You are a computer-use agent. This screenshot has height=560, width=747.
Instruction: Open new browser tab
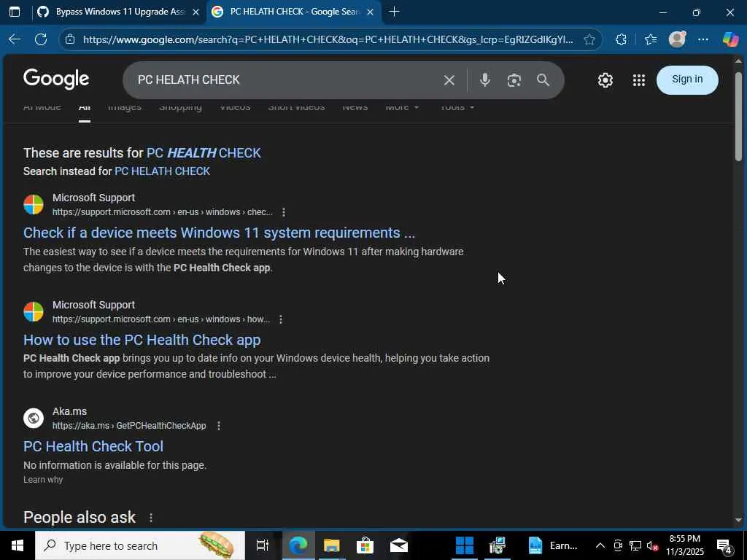point(394,12)
